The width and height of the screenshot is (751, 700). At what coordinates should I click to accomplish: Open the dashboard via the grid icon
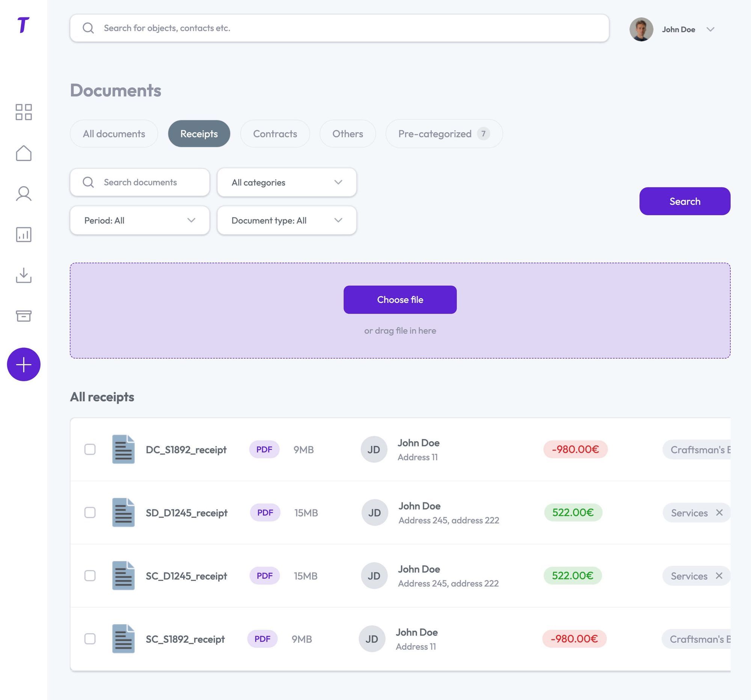pos(23,112)
